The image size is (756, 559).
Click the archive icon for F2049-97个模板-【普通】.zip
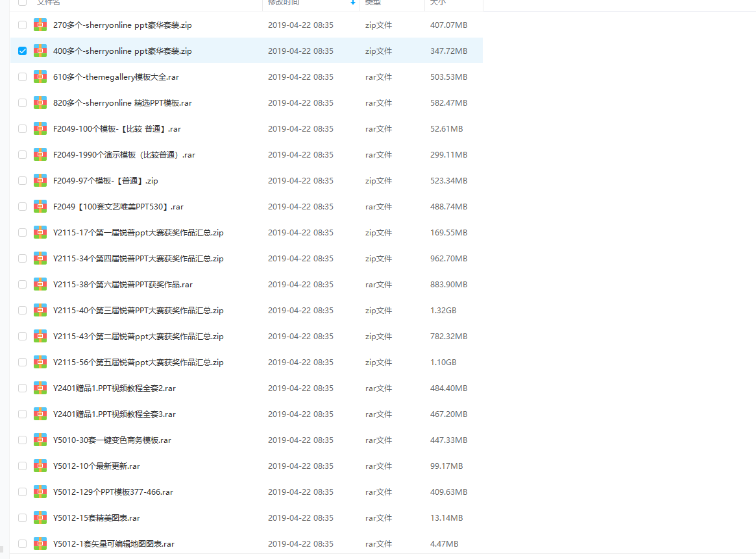point(40,181)
